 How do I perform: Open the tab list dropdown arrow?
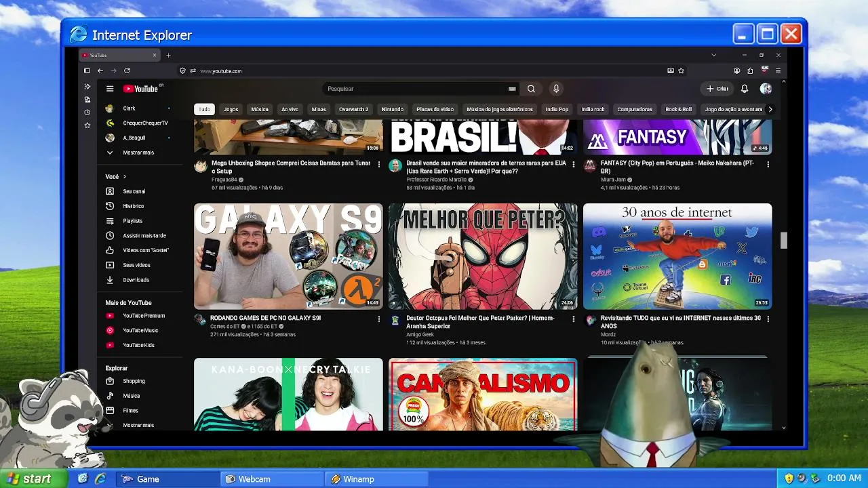[713, 55]
